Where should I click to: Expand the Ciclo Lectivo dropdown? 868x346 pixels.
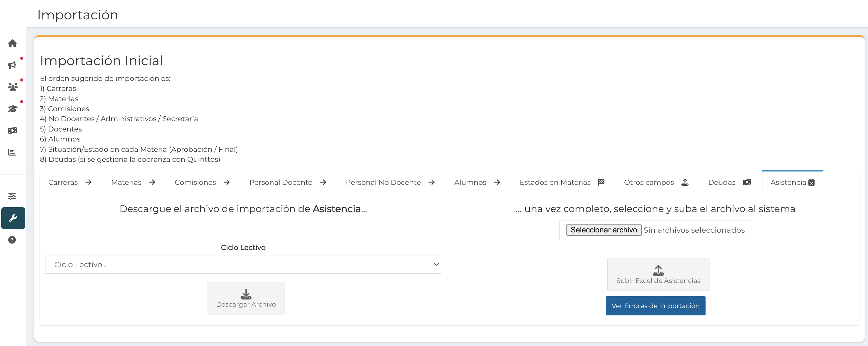[x=242, y=264]
